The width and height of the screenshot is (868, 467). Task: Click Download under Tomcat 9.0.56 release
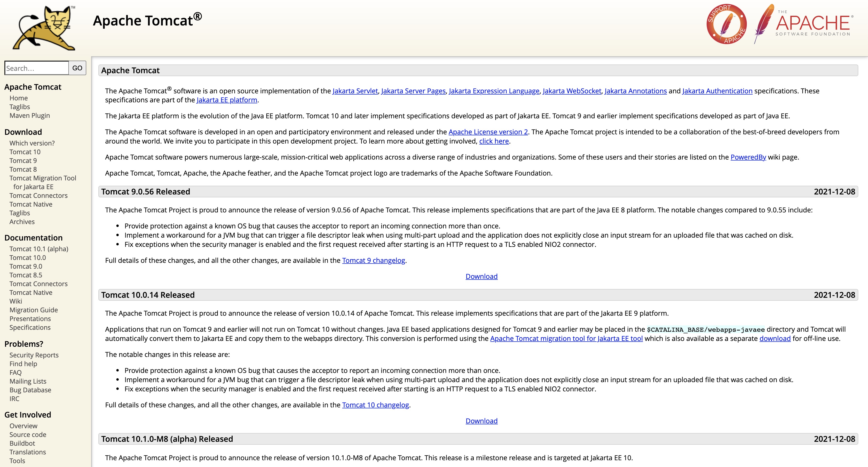[x=481, y=276]
